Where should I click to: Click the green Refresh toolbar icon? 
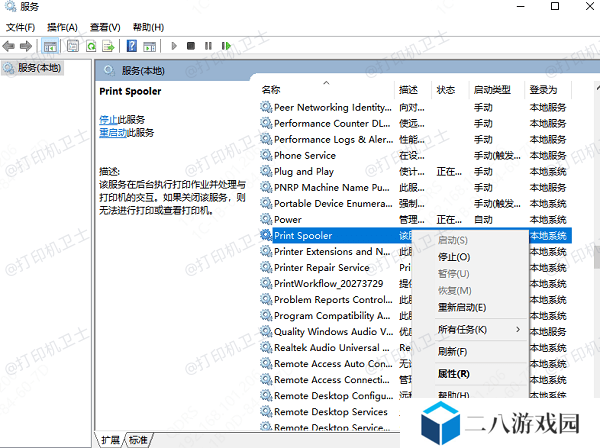click(91, 46)
